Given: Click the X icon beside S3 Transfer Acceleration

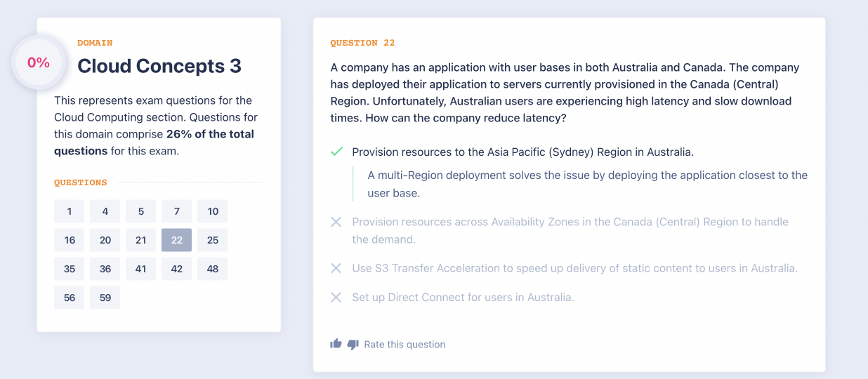Looking at the screenshot, I should coord(336,268).
